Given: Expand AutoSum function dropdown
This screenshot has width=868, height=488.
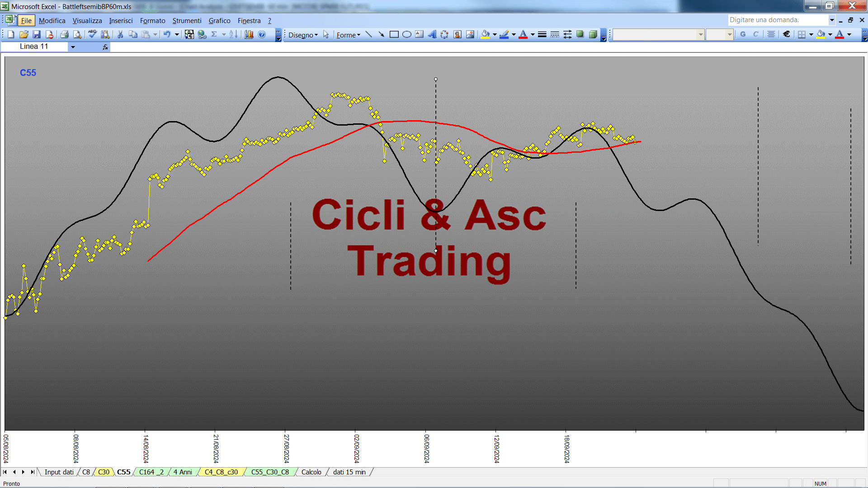Looking at the screenshot, I should (224, 34).
